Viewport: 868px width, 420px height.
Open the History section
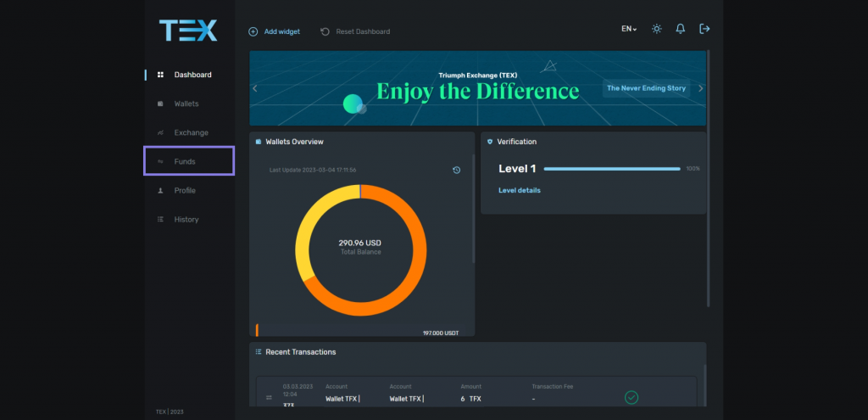[186, 220]
